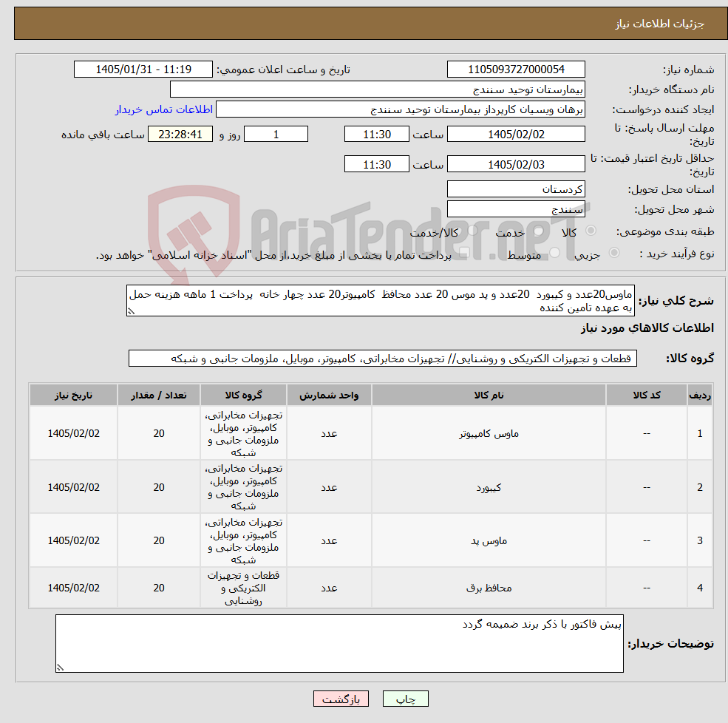This screenshot has height=723, width=728.
Task: Click the تعداد / مقدار column header
Action: (159, 396)
